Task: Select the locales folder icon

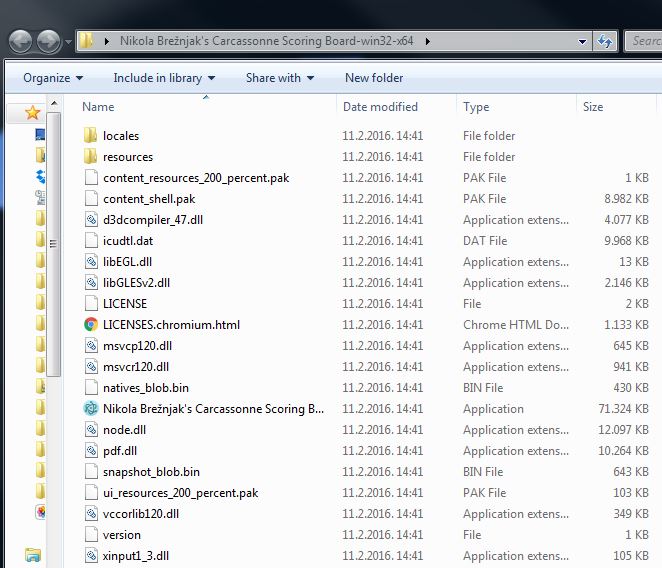Action: tap(90, 136)
